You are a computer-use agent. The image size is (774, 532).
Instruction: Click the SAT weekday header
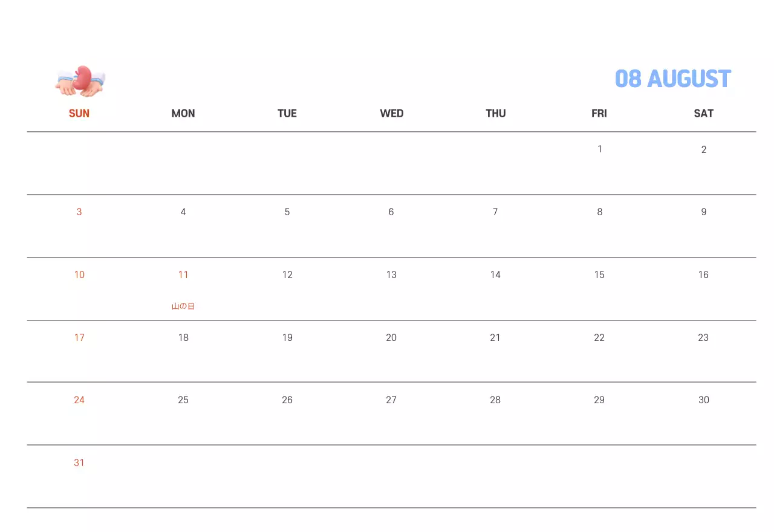(703, 114)
